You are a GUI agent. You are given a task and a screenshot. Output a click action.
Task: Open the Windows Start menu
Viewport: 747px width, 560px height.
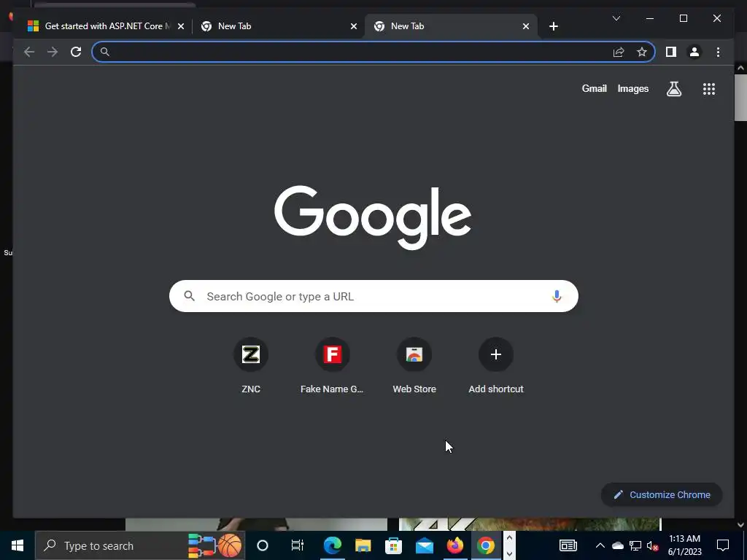pyautogui.click(x=18, y=545)
